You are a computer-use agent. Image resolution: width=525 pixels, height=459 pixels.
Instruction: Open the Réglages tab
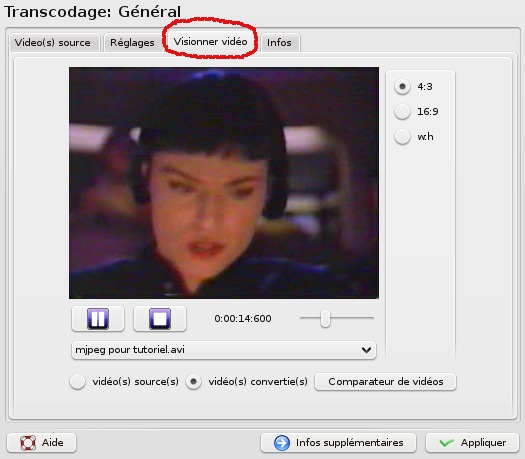click(x=132, y=43)
